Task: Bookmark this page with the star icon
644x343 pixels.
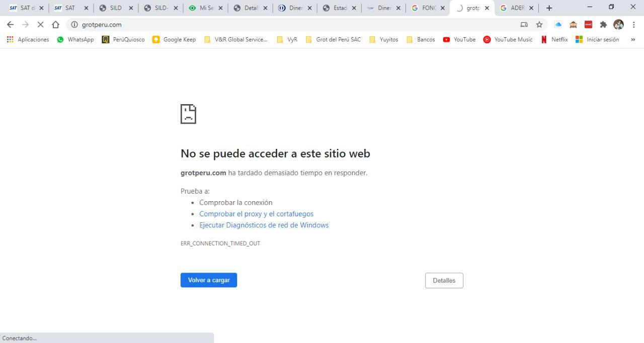Action: point(539,25)
